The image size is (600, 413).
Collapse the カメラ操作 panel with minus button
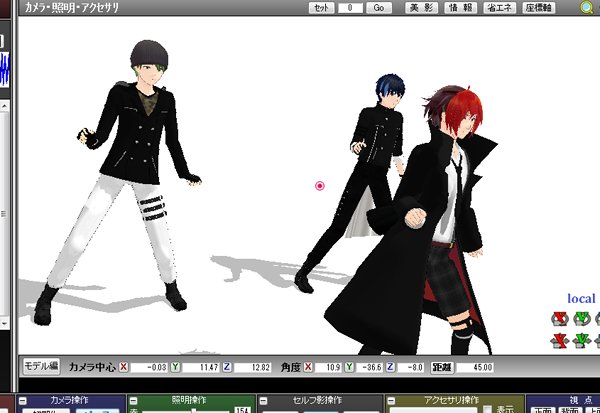point(23,401)
